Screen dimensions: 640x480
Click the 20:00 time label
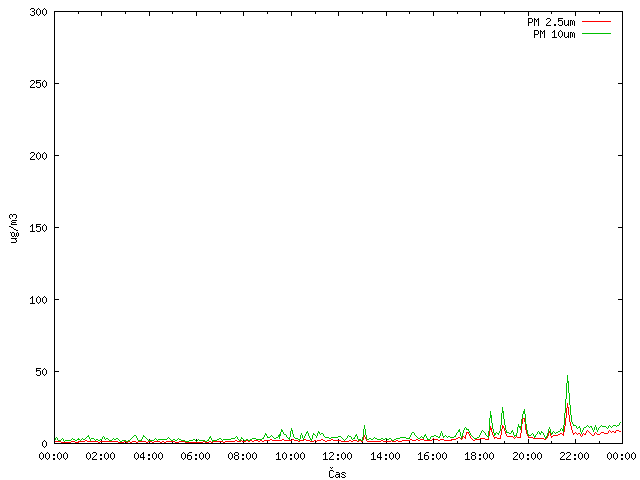tap(527, 456)
